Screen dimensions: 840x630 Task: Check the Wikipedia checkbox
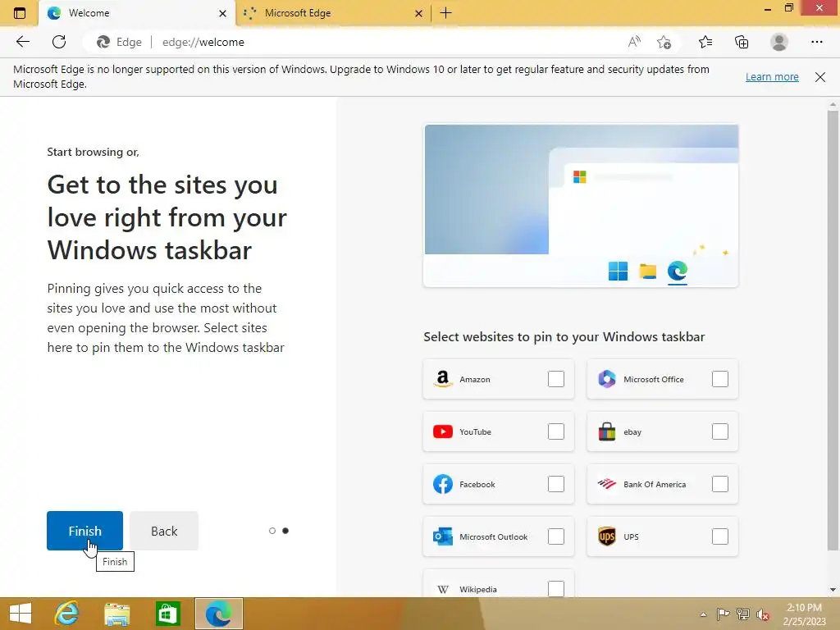556,589
